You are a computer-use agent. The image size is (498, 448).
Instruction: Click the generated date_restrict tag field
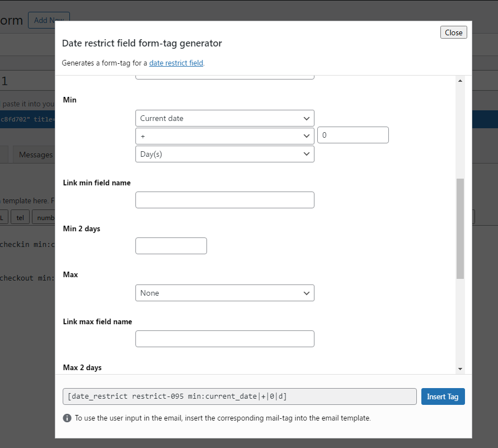pos(239,396)
